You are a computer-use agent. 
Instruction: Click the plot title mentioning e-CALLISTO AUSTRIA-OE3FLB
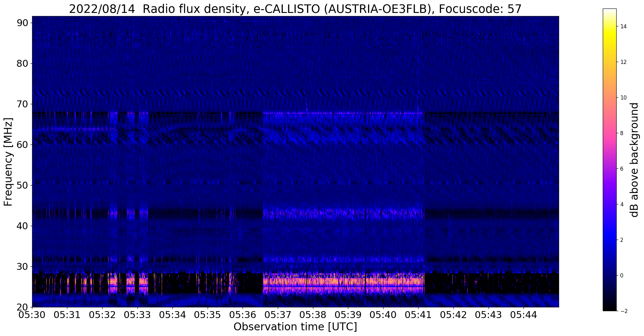[x=295, y=9]
